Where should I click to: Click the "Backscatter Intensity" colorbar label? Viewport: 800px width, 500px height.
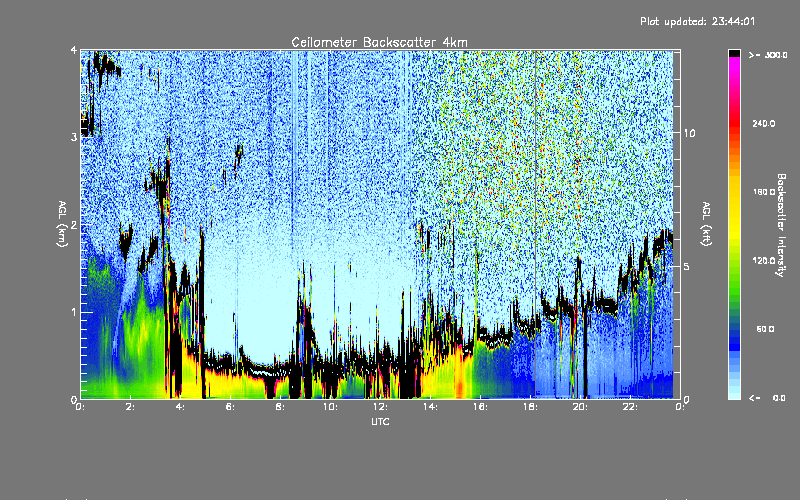781,225
